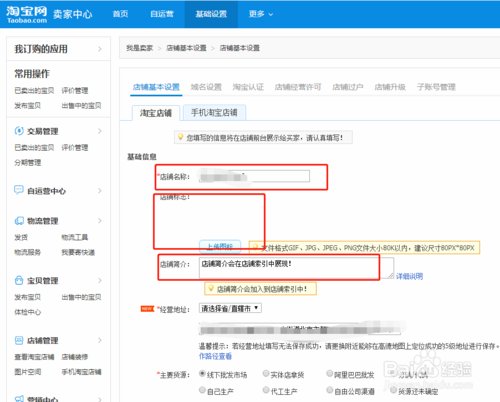Expand 物流管理 chevron
The image size is (500, 402).
[100, 221]
